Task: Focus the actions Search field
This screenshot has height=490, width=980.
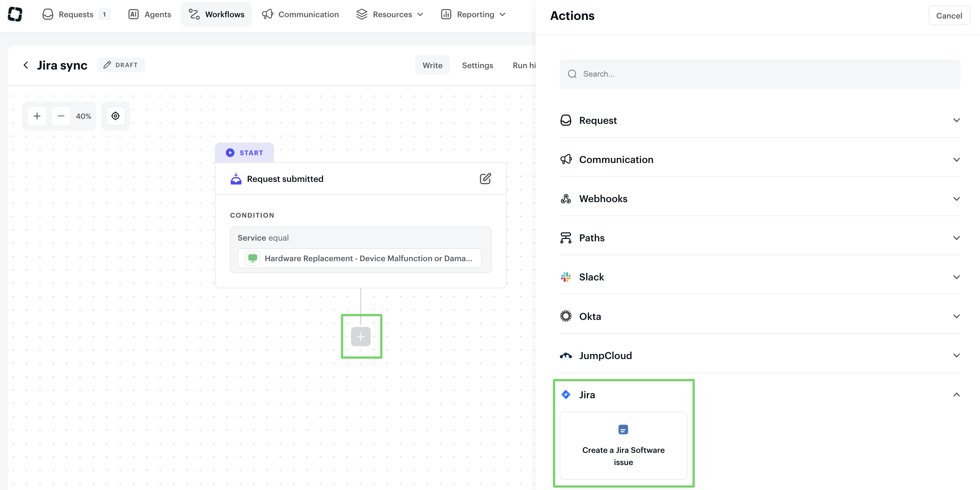Action: click(760, 74)
